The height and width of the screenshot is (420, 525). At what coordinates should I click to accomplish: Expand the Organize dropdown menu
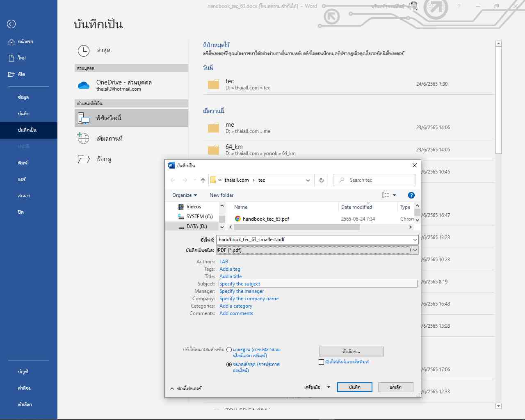point(185,195)
